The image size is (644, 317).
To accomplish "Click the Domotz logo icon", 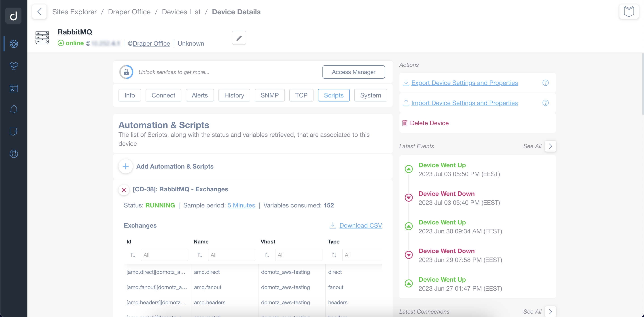I will tap(13, 15).
